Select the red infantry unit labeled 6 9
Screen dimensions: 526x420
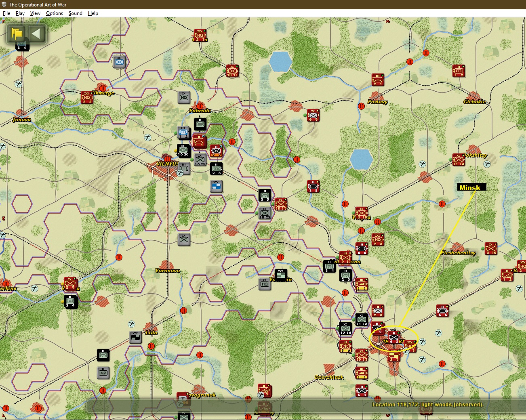313,115
